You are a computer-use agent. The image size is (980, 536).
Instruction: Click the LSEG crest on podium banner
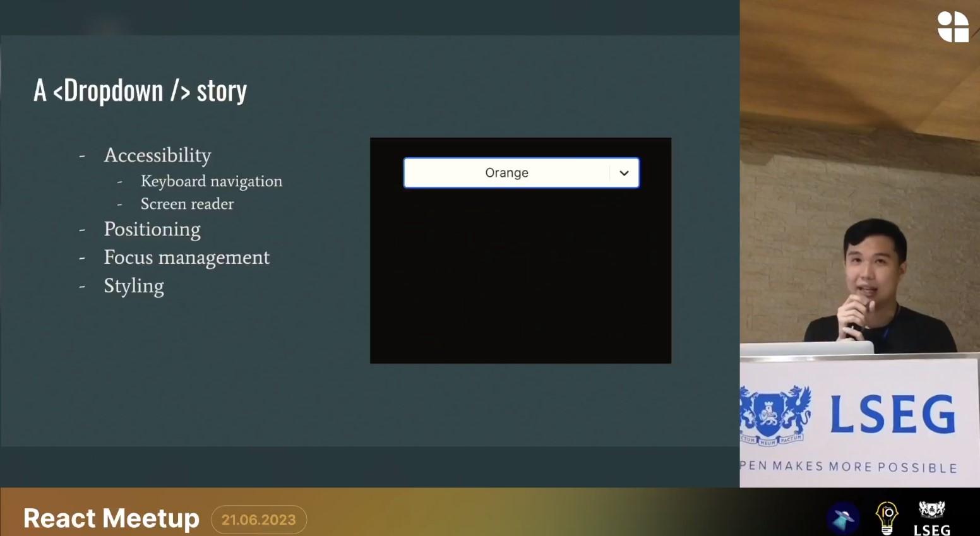(776, 416)
